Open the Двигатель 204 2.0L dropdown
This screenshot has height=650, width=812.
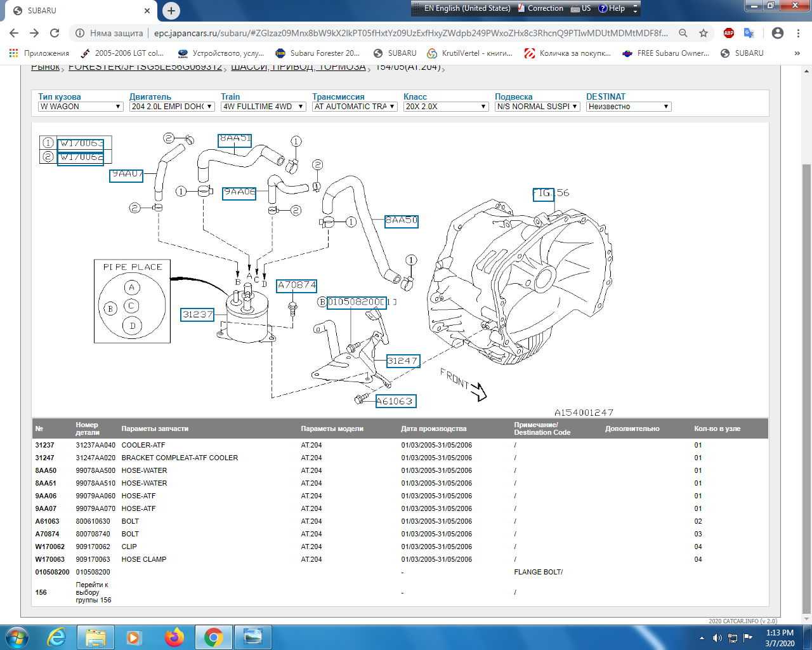[x=172, y=107]
